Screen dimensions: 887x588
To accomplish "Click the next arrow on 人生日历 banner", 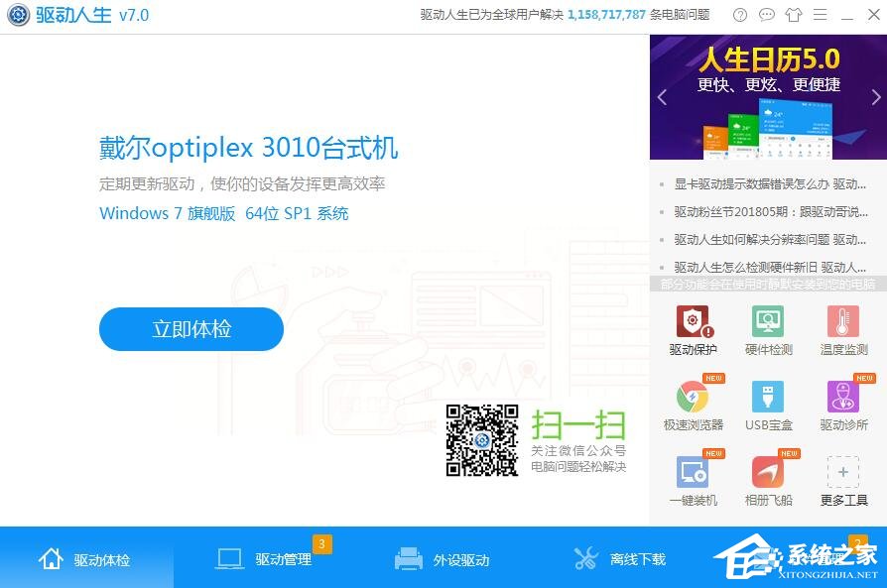I will click(x=873, y=96).
